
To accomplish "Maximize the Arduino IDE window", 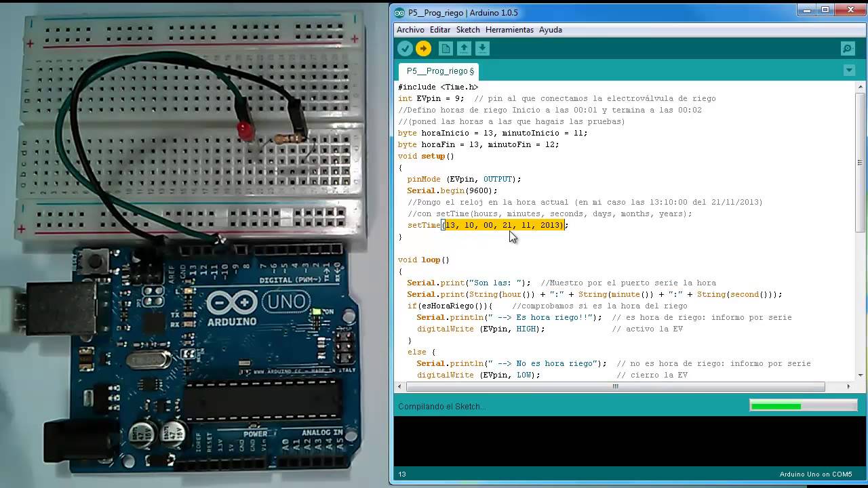I will [x=825, y=9].
